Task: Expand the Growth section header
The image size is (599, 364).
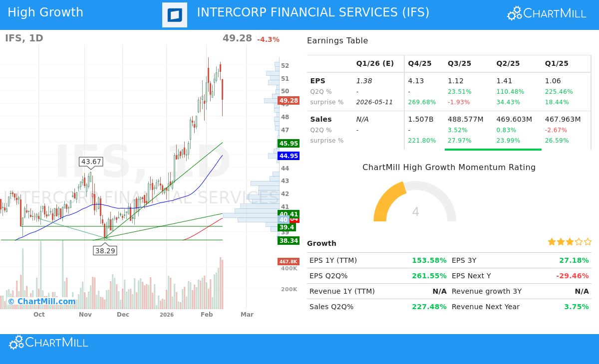Action: point(321,243)
